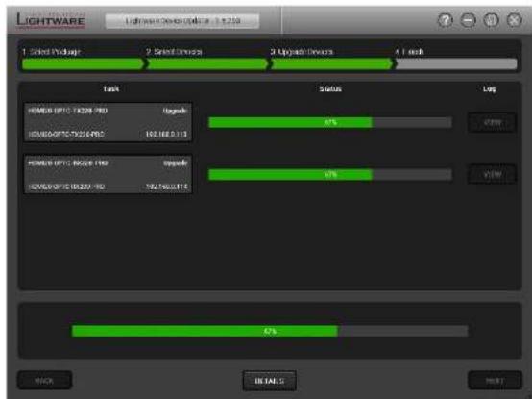Click the Lightware logo
Image resolution: width=532 pixels, height=399 pixels.
click(x=51, y=20)
